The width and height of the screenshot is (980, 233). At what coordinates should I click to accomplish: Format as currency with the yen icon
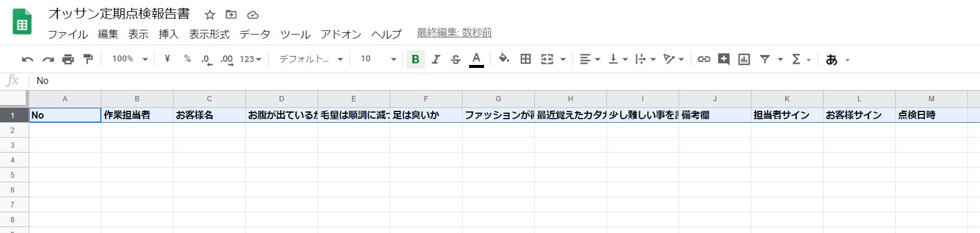click(167, 59)
